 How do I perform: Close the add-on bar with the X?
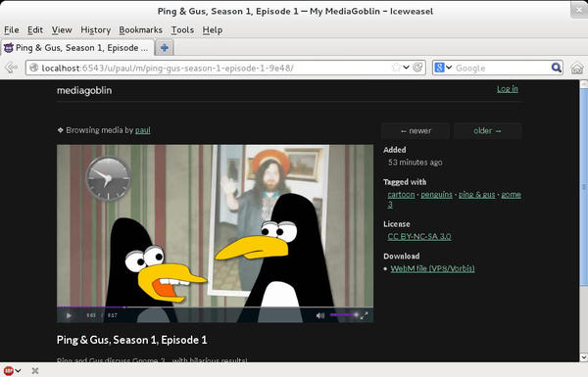pyautogui.click(x=35, y=370)
